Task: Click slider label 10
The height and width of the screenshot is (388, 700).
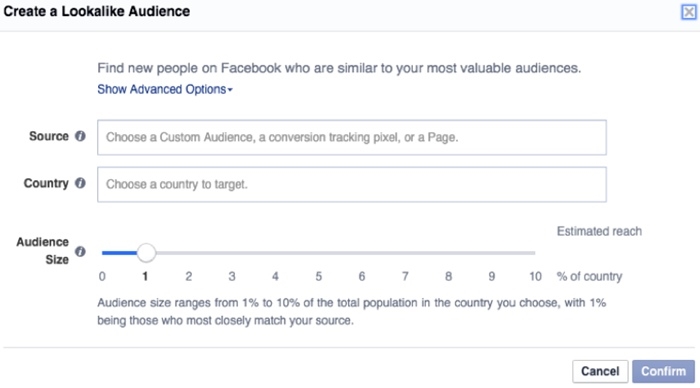Action: point(535,276)
